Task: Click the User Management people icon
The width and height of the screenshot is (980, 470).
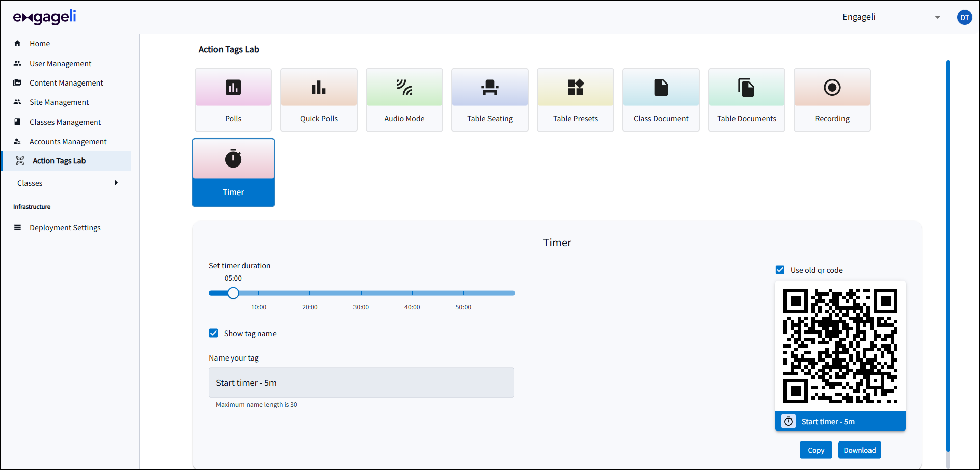Action: tap(17, 63)
